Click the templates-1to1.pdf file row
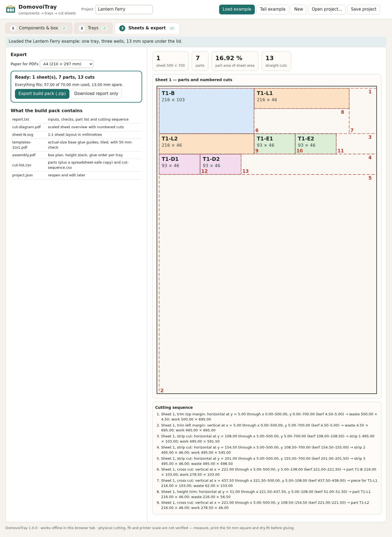This screenshot has width=392, height=537. pyautogui.click(x=76, y=145)
